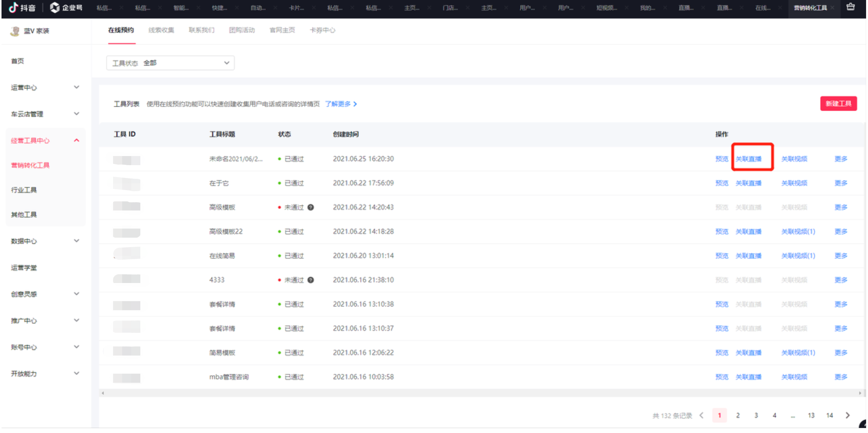
Task: Open the 门店... top bar tab
Action: click(x=450, y=8)
